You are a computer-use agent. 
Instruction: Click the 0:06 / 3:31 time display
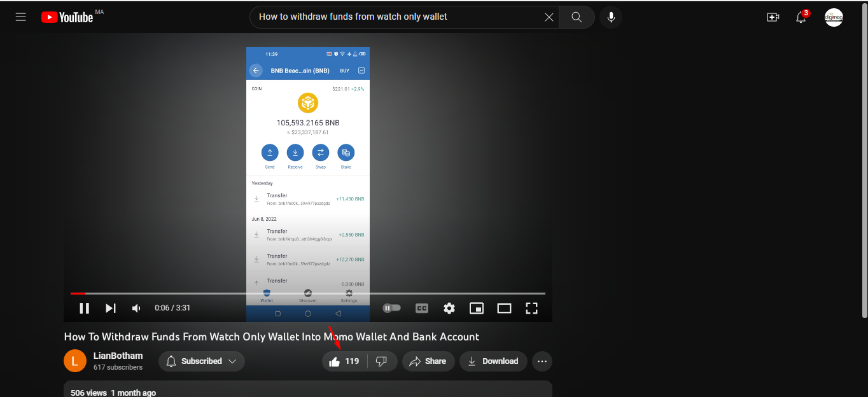[x=172, y=308]
